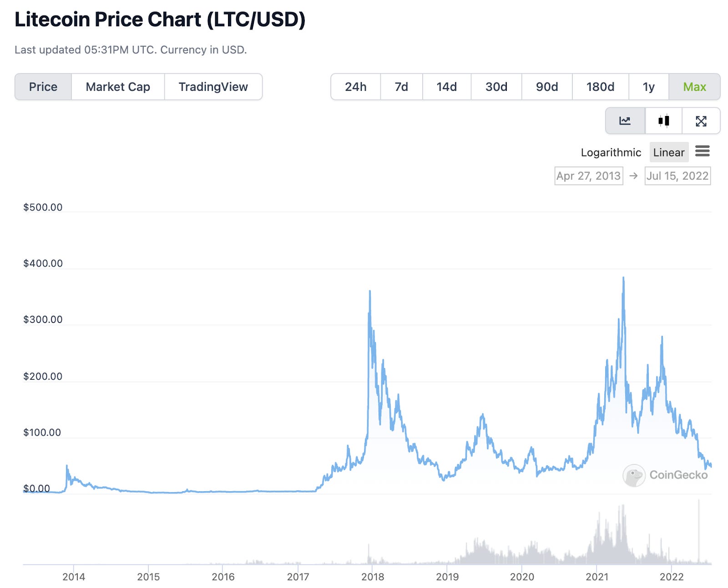Switch to the Market Cap tab

coord(117,86)
